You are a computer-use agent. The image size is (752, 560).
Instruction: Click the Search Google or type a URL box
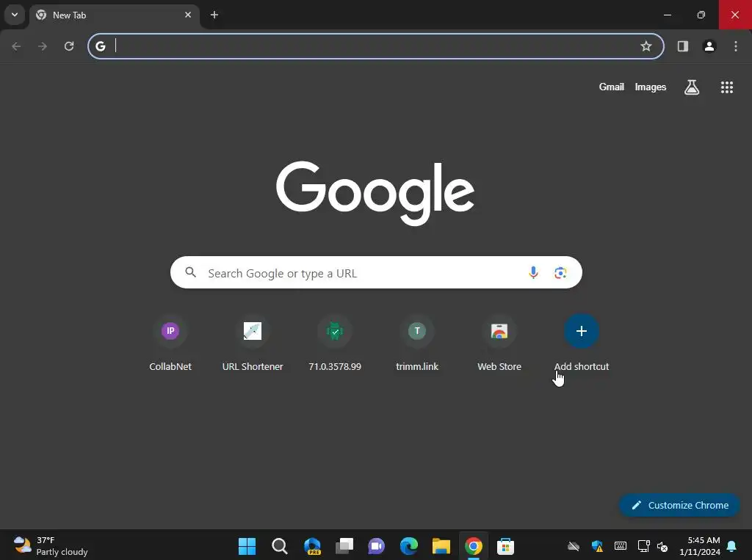376,272
